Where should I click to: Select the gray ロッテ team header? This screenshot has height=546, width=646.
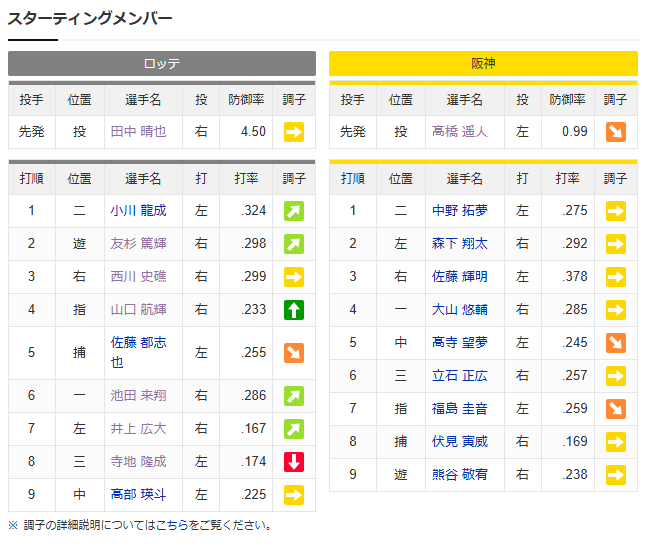(162, 63)
